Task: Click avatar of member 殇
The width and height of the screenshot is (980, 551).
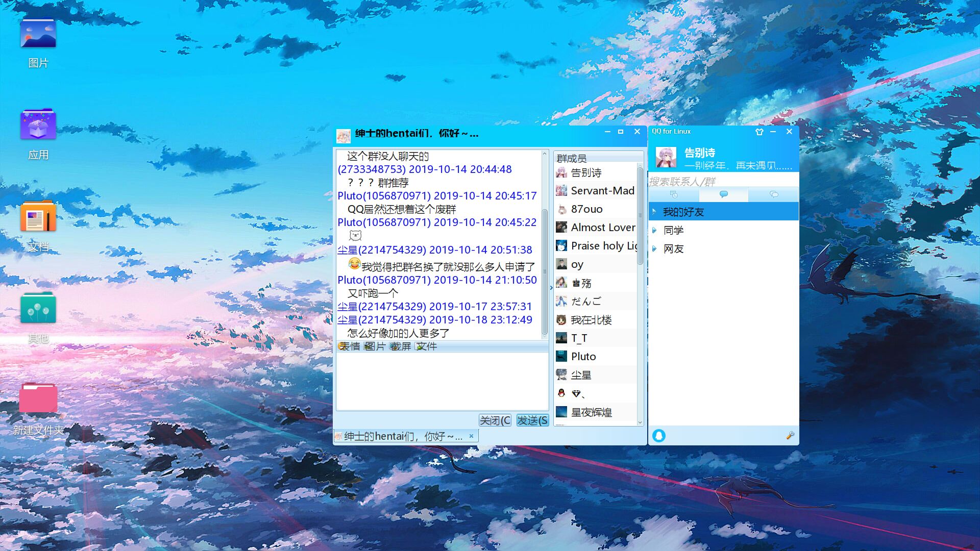Action: click(x=561, y=283)
